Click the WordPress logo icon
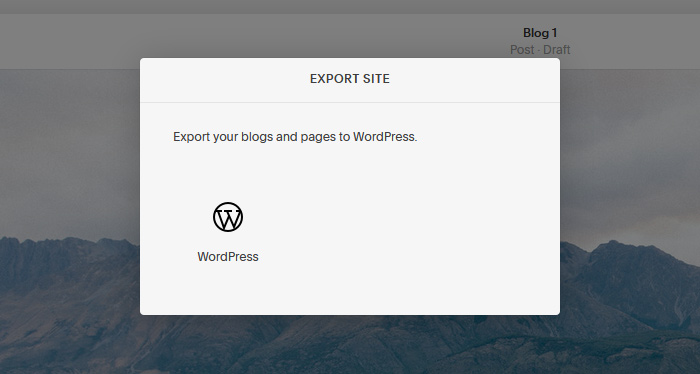Screen dimensions: 700x374 click(228, 217)
